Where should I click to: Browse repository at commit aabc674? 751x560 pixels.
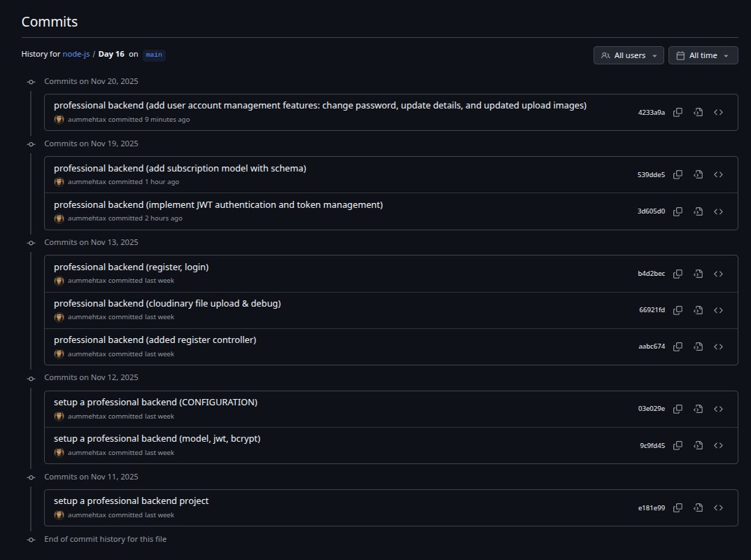(718, 346)
